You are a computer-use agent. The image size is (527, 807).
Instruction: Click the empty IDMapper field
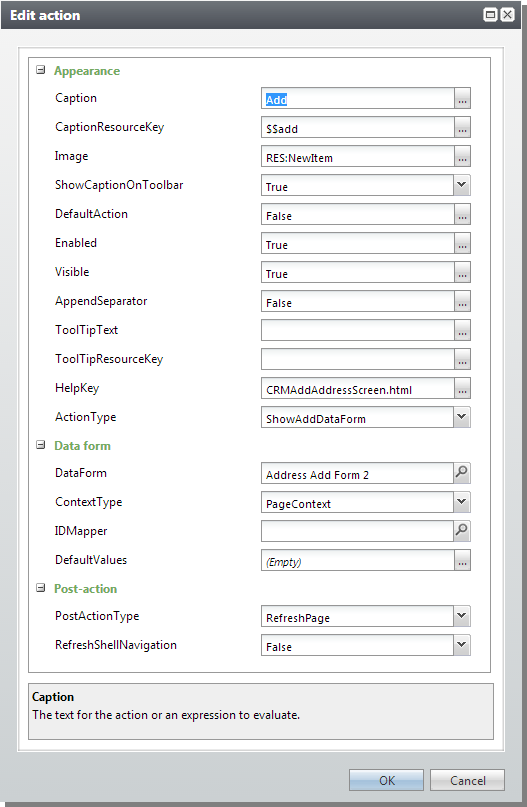tap(357, 531)
